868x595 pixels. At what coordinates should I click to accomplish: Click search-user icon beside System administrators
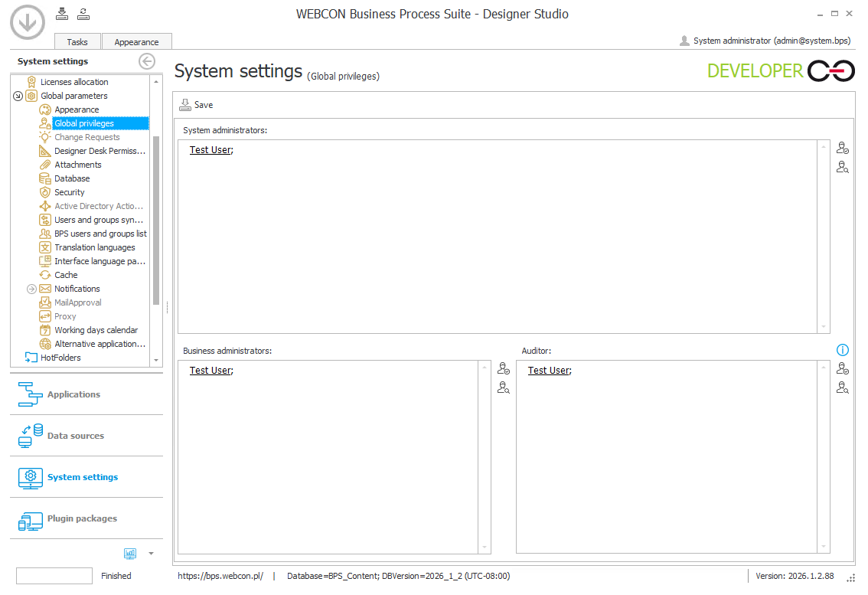tap(843, 167)
